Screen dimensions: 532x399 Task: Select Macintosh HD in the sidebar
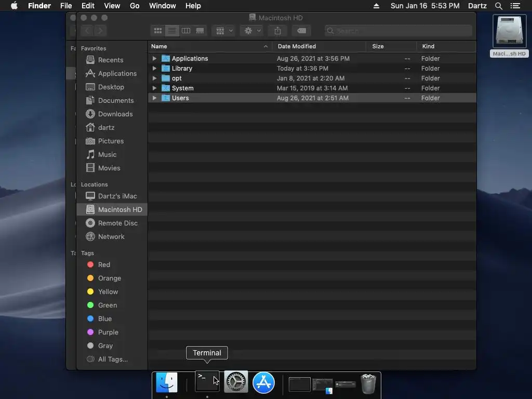(112, 210)
